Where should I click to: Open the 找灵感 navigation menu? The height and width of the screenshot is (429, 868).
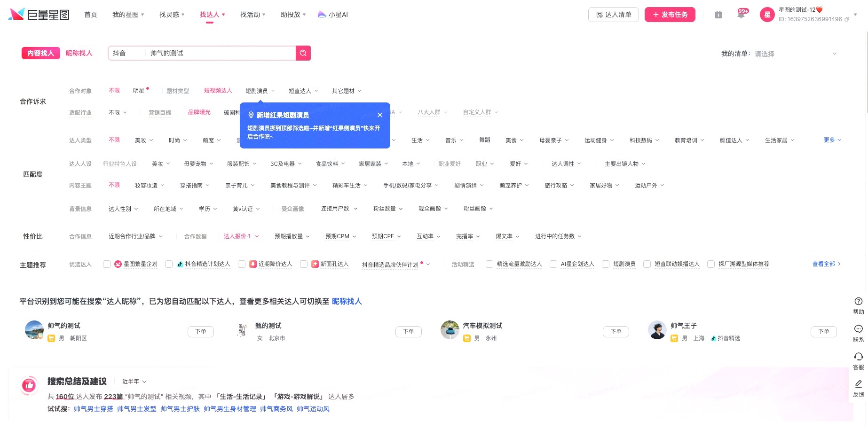[x=172, y=15]
